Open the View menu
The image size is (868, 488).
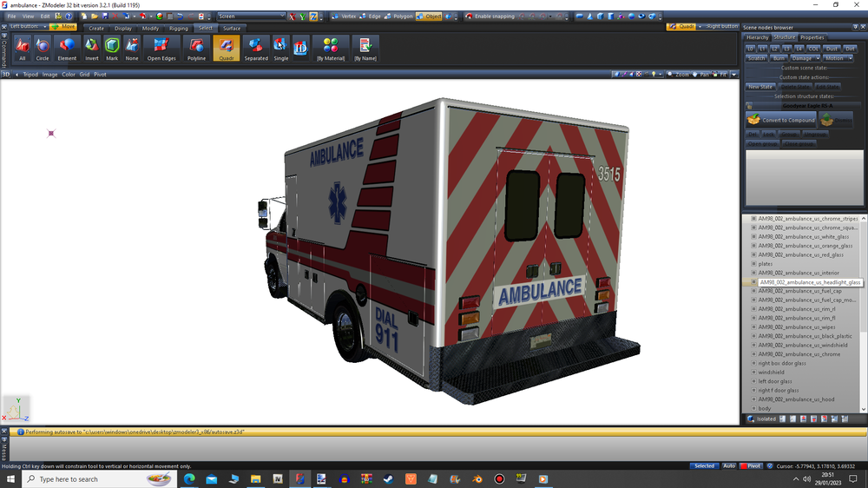coord(28,16)
